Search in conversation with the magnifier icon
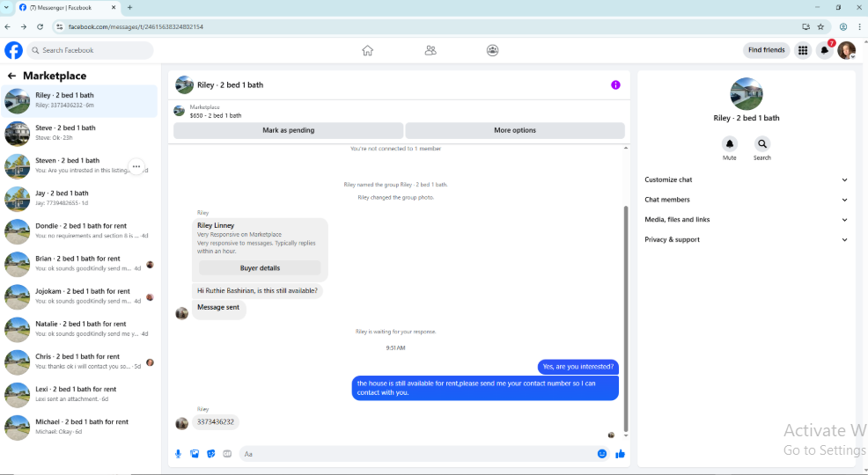The height and width of the screenshot is (475, 868). click(x=762, y=143)
